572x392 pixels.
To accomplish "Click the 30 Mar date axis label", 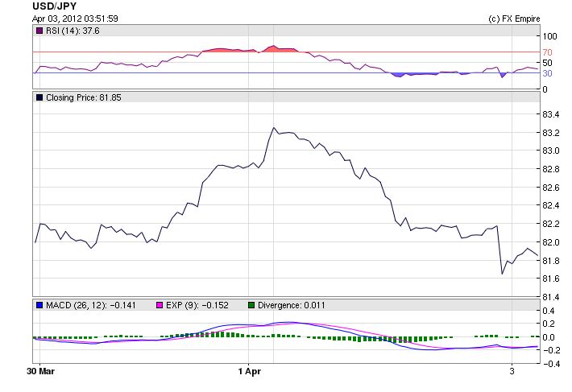I will click(x=41, y=371).
